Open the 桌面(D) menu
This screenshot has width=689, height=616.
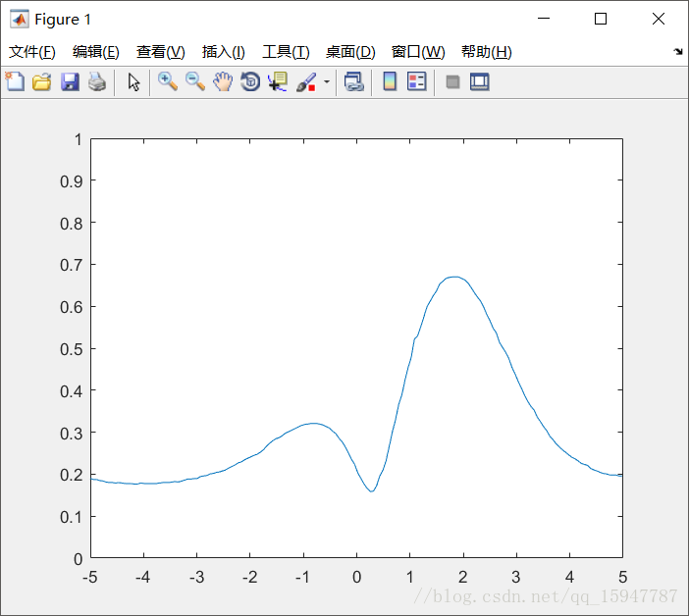click(350, 52)
